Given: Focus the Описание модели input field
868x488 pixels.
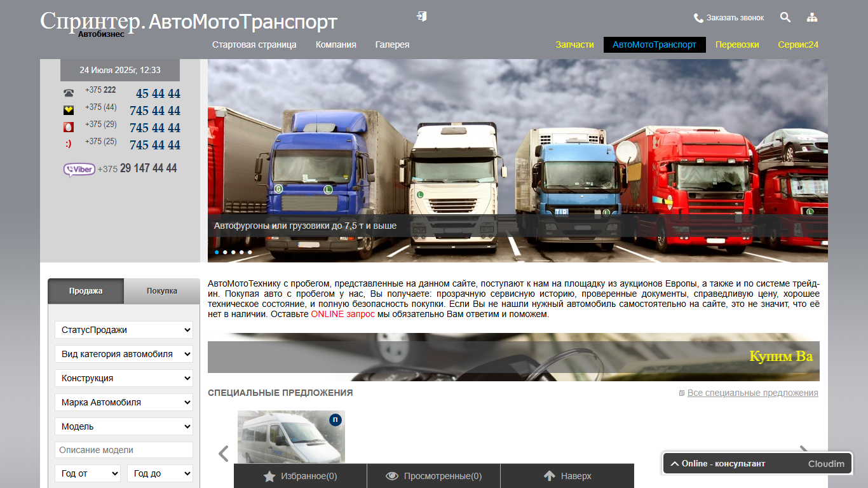Looking at the screenshot, I should [124, 450].
